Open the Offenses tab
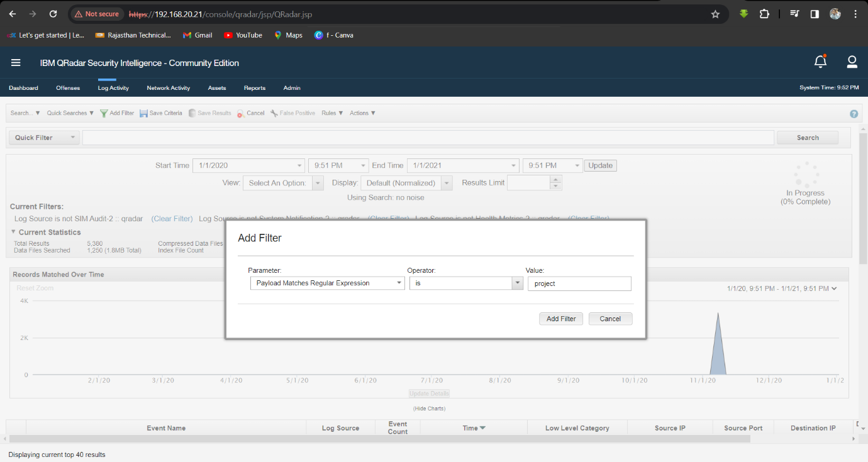The width and height of the screenshot is (868, 462). point(68,88)
